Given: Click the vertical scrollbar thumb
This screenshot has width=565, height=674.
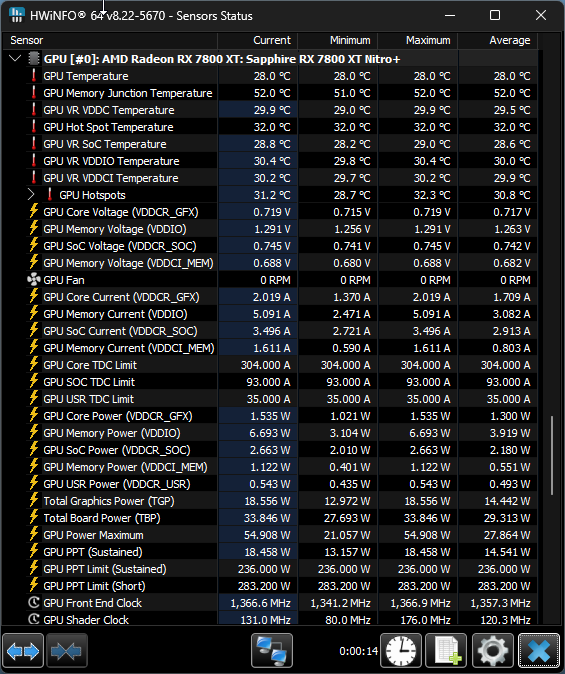Looking at the screenshot, I should 552,455.
